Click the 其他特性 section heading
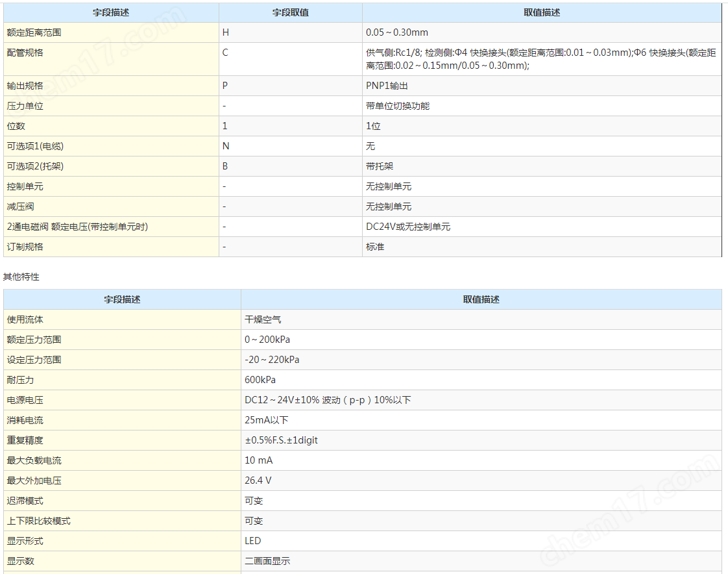 (21, 277)
